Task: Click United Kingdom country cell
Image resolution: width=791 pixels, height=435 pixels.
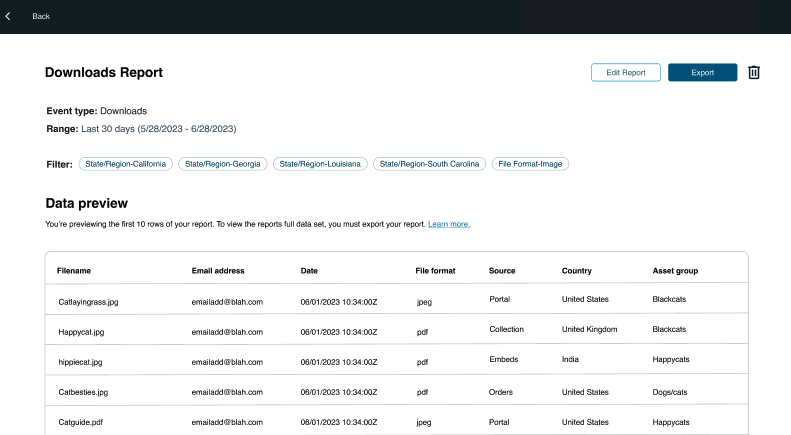Action: point(590,329)
